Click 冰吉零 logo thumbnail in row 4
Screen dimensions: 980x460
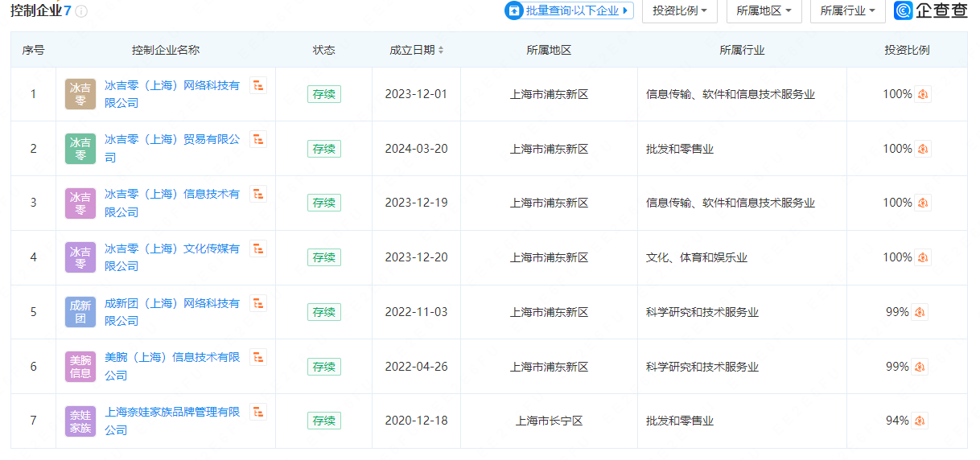(80, 257)
